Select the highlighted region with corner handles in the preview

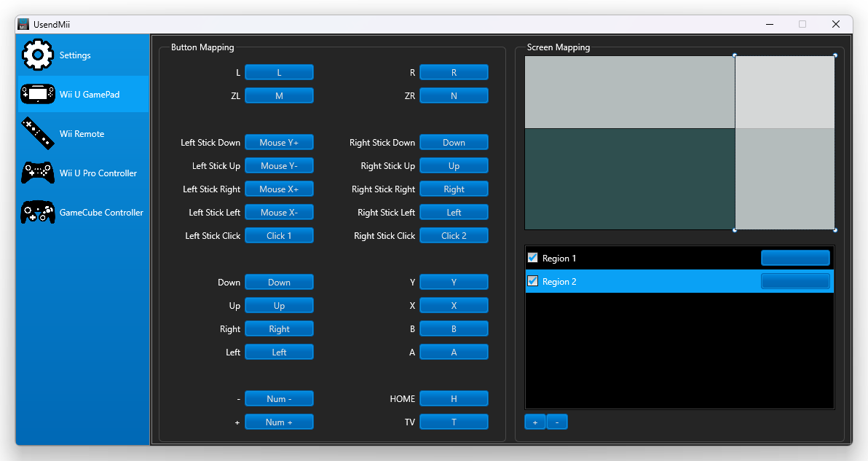(x=784, y=143)
